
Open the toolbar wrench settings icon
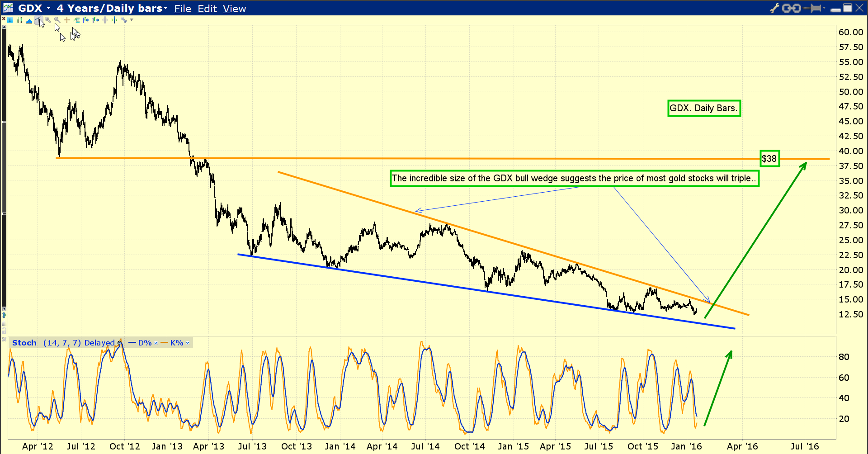pos(124,20)
